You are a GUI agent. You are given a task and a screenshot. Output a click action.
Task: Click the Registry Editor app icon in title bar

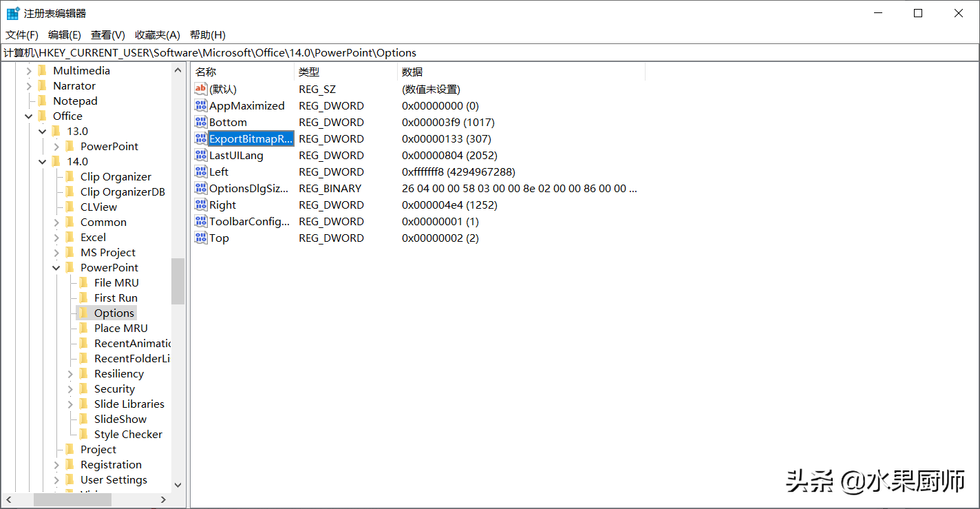(13, 13)
